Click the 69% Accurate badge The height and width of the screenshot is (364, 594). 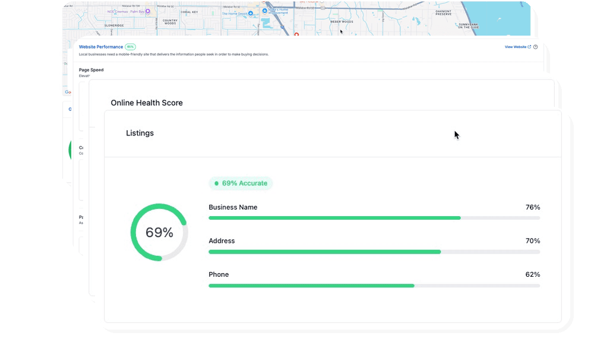click(241, 183)
